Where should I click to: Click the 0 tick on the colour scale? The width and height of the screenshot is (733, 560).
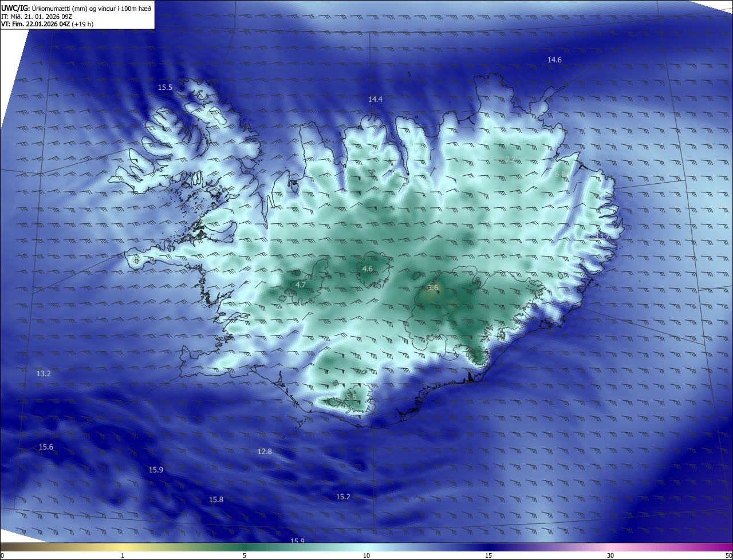2,555
